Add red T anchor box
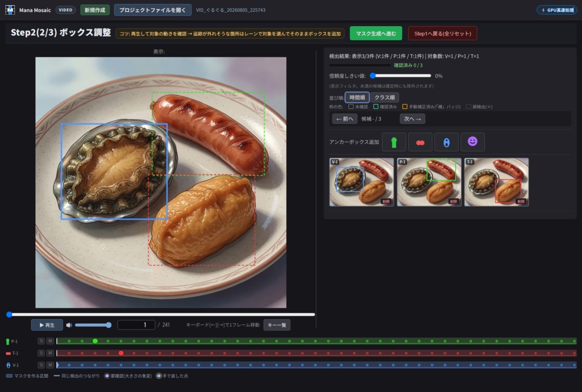 point(420,142)
